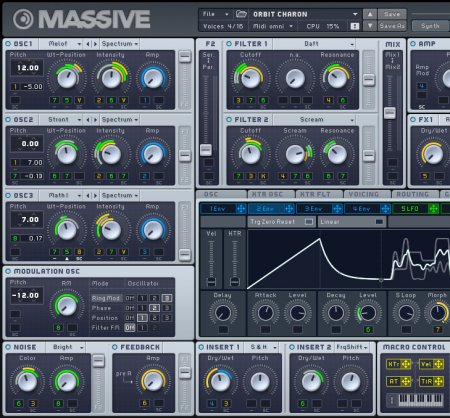Select the 2 Env modulation tab
Image resolution: width=450 pixels, height=418 pixels.
[x=265, y=209]
